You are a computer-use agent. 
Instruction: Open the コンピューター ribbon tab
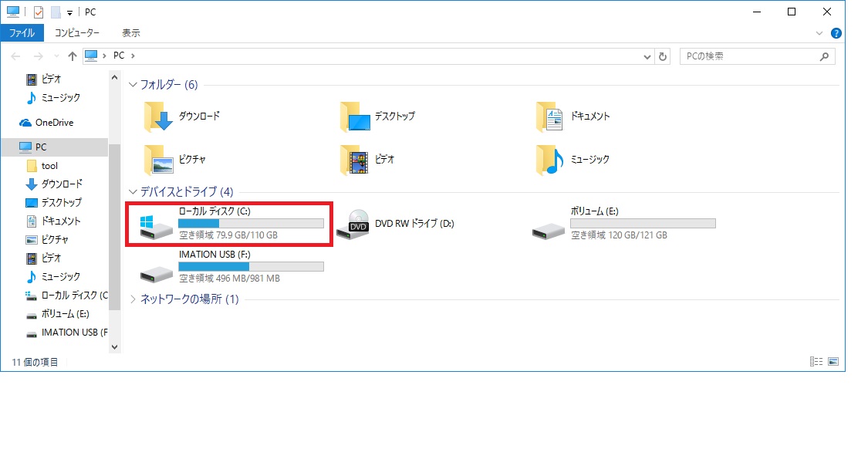point(77,33)
